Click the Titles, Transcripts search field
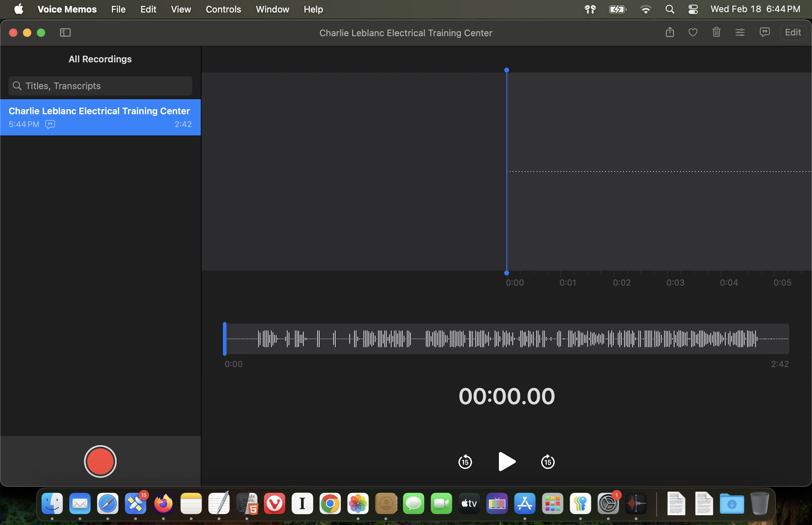The width and height of the screenshot is (812, 525). [x=104, y=86]
